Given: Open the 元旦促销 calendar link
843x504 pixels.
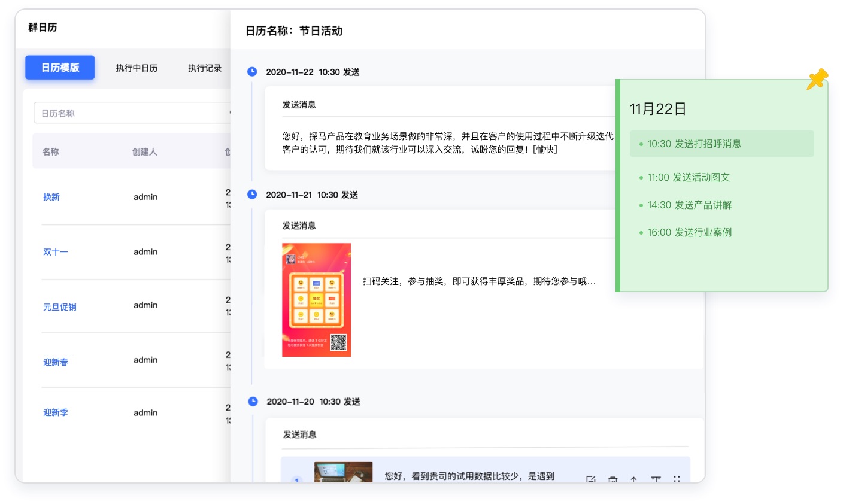Looking at the screenshot, I should tap(60, 307).
